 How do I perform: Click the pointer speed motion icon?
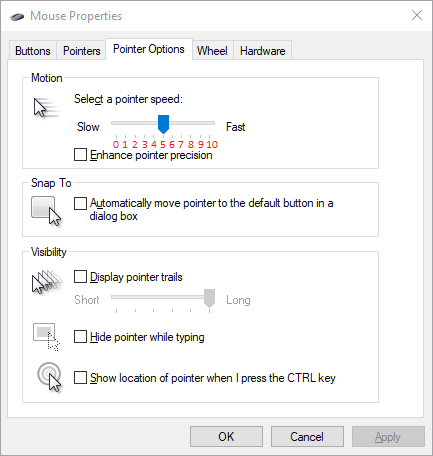46,108
